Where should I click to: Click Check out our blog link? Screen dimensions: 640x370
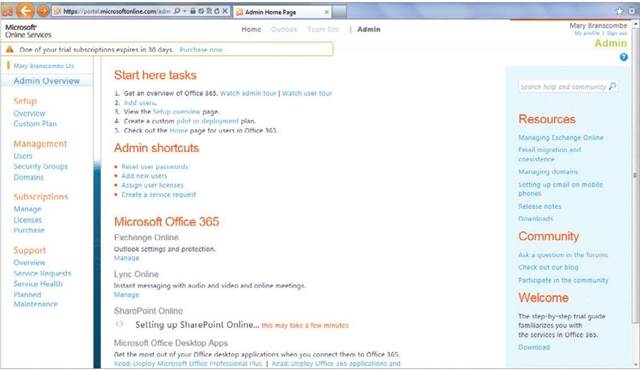click(548, 267)
